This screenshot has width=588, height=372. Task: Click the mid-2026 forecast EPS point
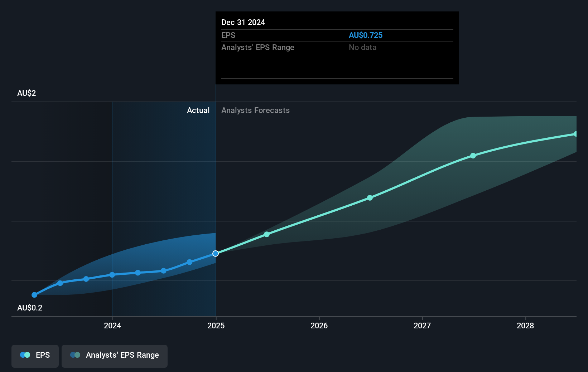370,198
